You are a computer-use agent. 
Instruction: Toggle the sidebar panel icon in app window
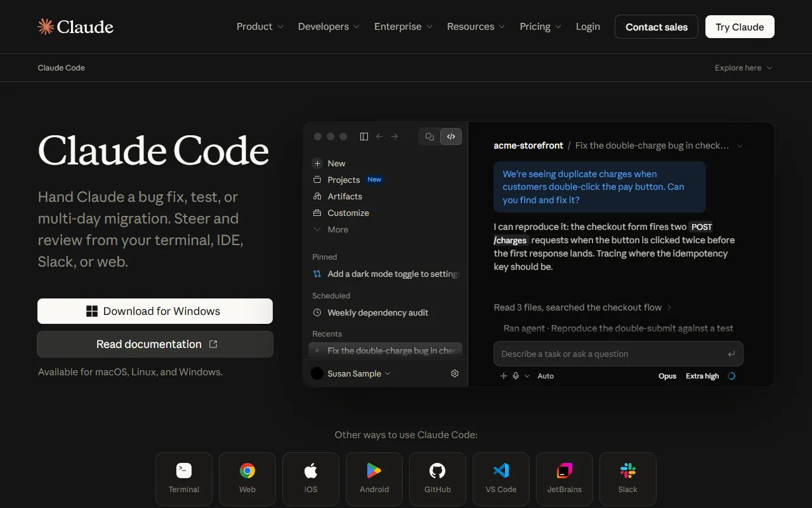tap(364, 137)
